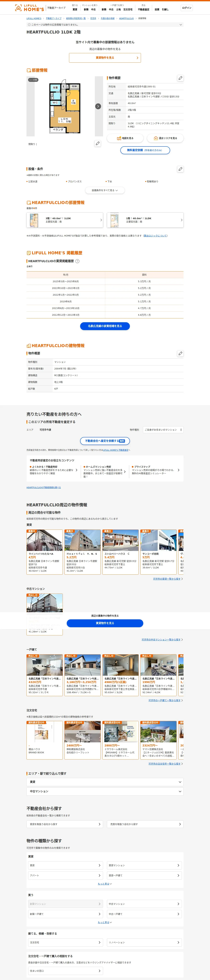Open the 可児市 breadcrumb link

tap(93, 18)
